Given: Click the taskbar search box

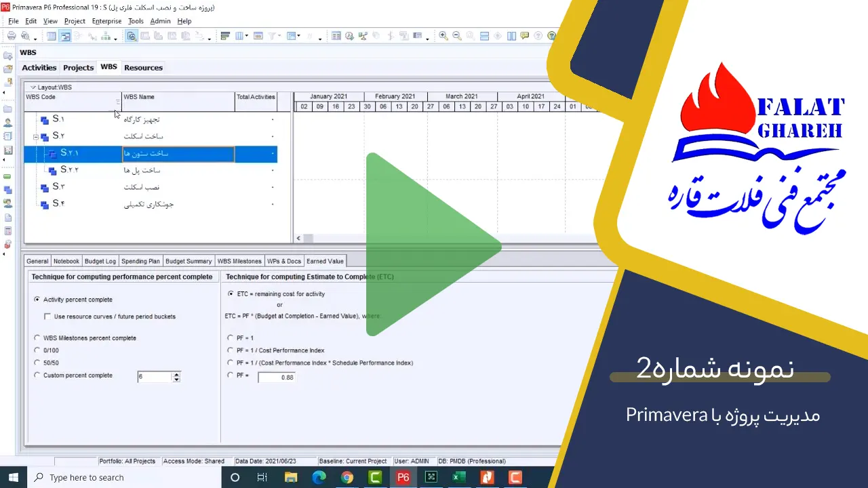Looking at the screenshot, I should point(124,477).
